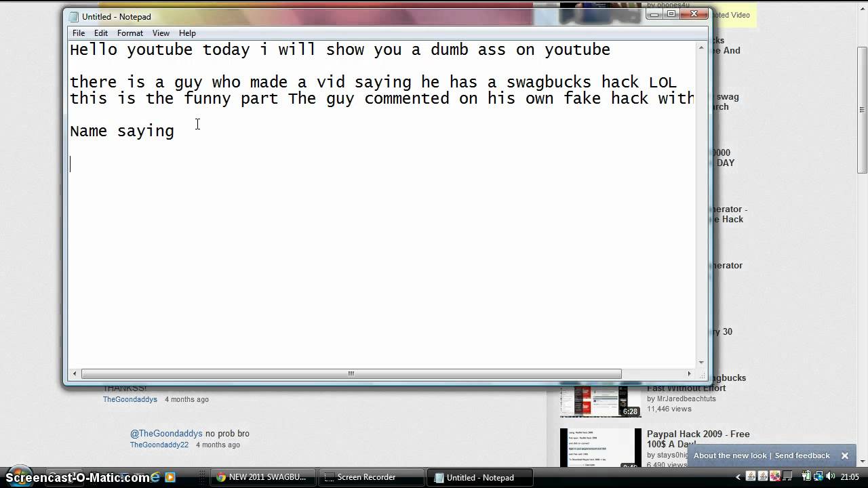Click the @TheGoondaddys reply mention link
868x488 pixels.
tap(166, 433)
